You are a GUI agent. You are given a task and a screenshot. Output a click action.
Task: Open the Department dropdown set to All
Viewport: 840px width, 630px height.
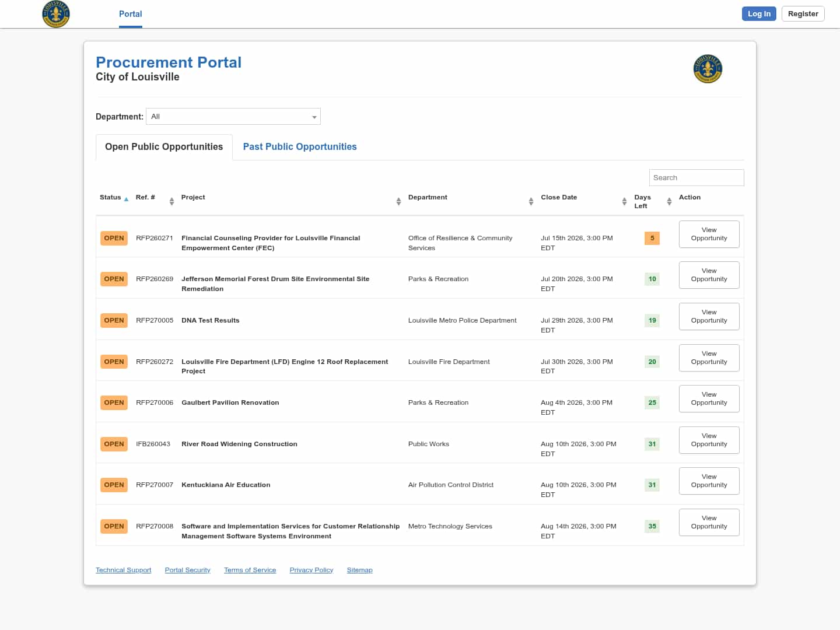coord(233,117)
